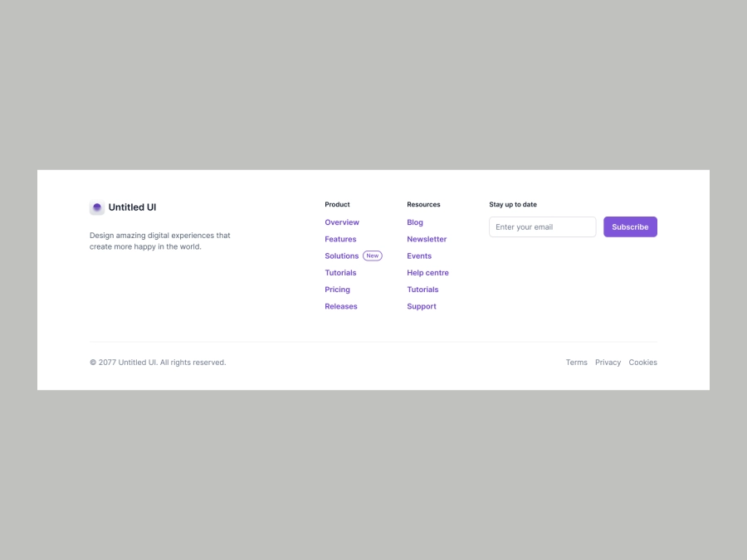Open the Cookies link
This screenshot has width=747, height=560.
coord(642,363)
